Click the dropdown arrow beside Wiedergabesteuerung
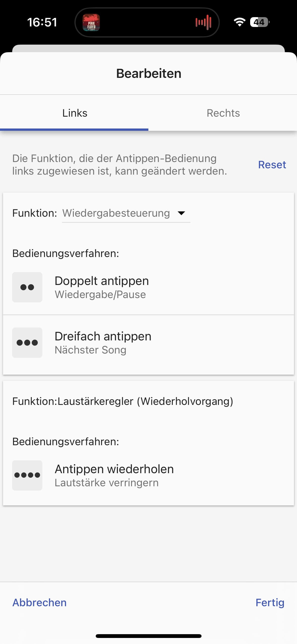This screenshot has width=297, height=644. click(x=181, y=213)
